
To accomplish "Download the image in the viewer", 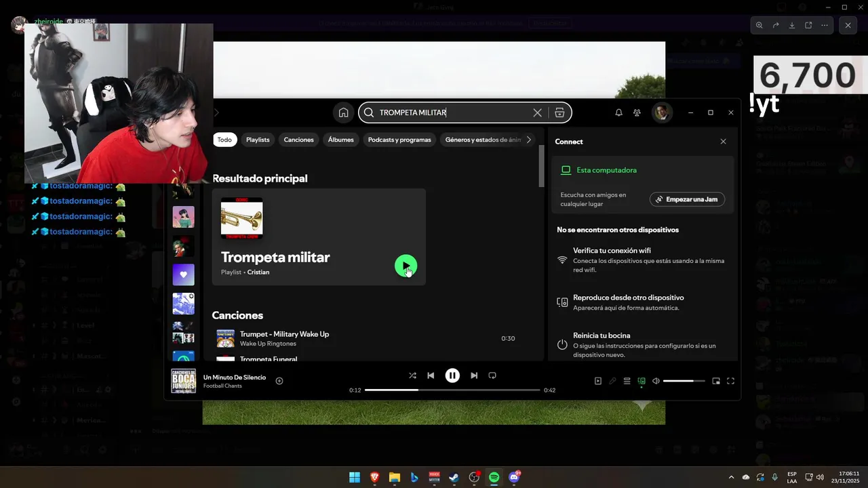I will (x=792, y=25).
